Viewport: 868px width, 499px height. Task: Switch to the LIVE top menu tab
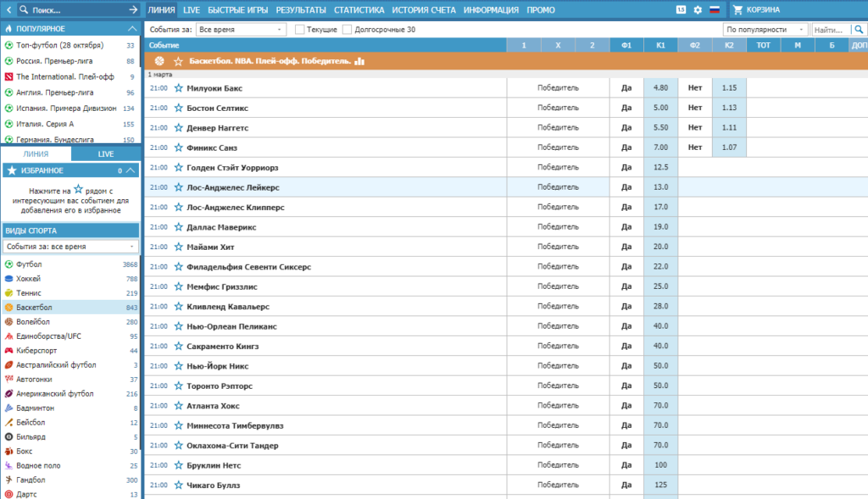192,9
